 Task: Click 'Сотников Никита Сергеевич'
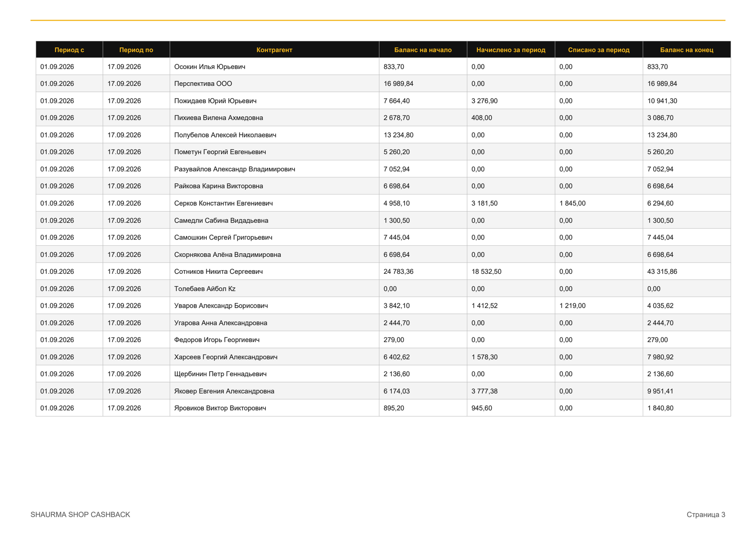[x=219, y=271]
